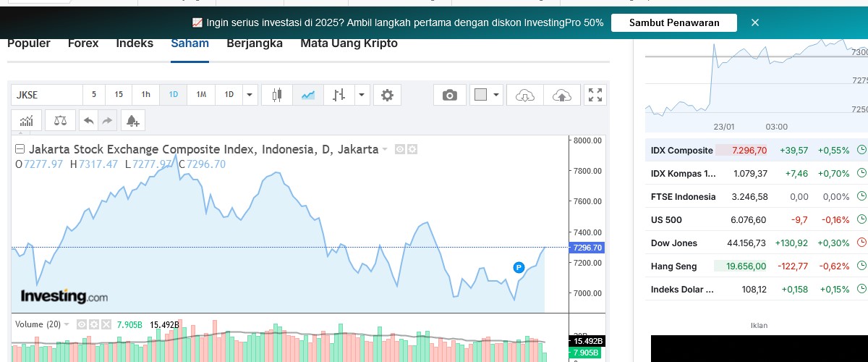Open the Berjangka tab
Viewport: 868px width, 362px height.
pos(255,43)
